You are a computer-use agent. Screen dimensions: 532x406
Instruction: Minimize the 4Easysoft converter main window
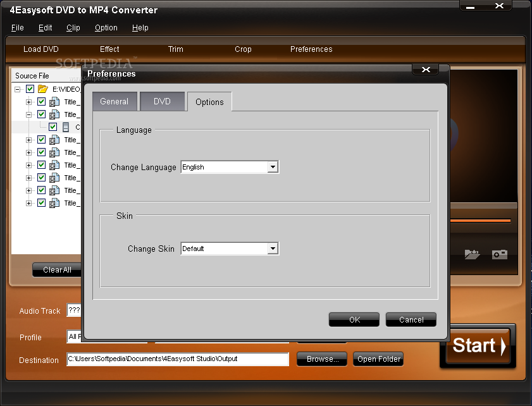[470, 6]
